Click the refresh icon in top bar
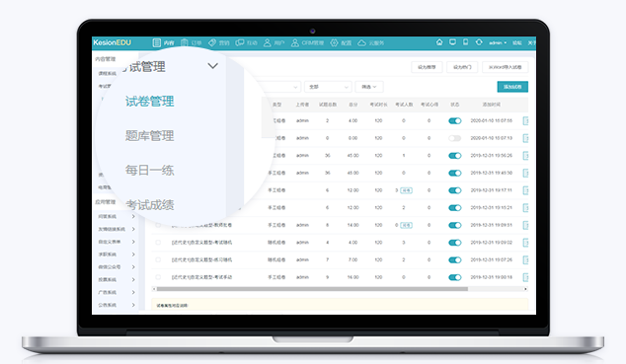The image size is (626, 364). [x=479, y=42]
